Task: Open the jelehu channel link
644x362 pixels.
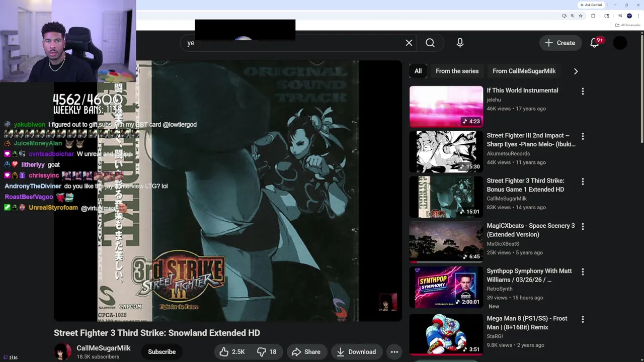Action: (494, 100)
